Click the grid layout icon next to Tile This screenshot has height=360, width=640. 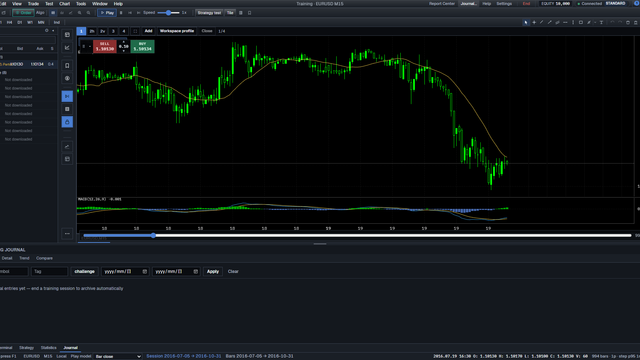(241, 13)
